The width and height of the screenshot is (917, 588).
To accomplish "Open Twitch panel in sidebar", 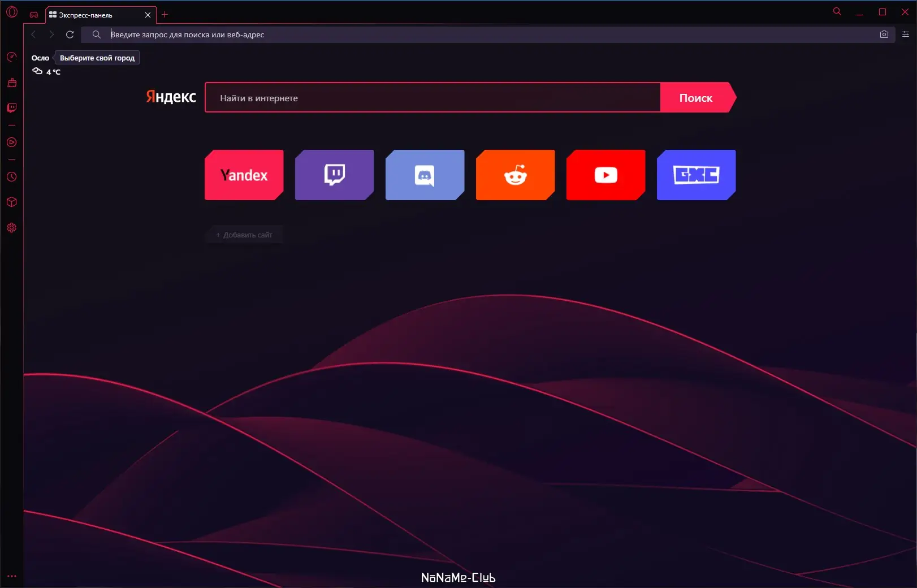I will click(x=12, y=108).
